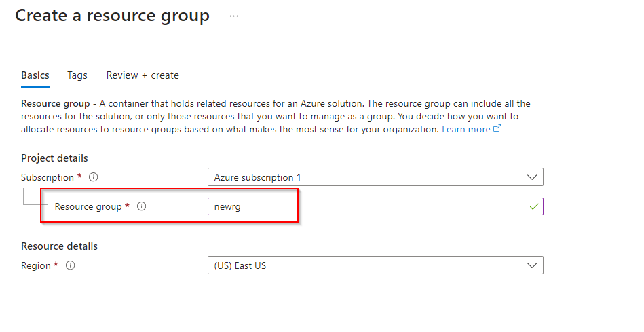Click the Region field label
The image size is (644, 332).
coord(36,265)
